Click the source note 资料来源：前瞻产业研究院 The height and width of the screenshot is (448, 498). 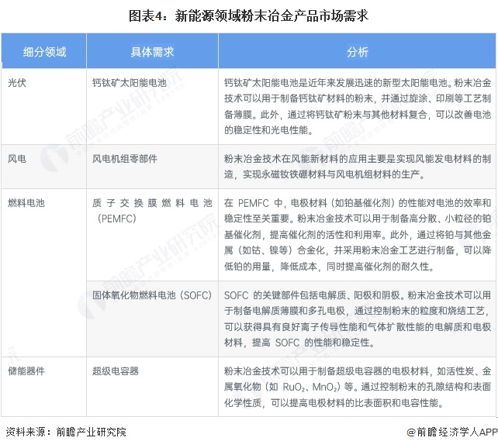point(66,432)
